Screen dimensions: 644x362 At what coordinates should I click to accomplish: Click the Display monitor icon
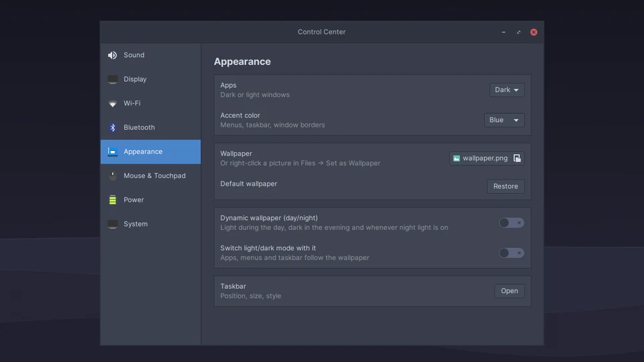tap(112, 79)
